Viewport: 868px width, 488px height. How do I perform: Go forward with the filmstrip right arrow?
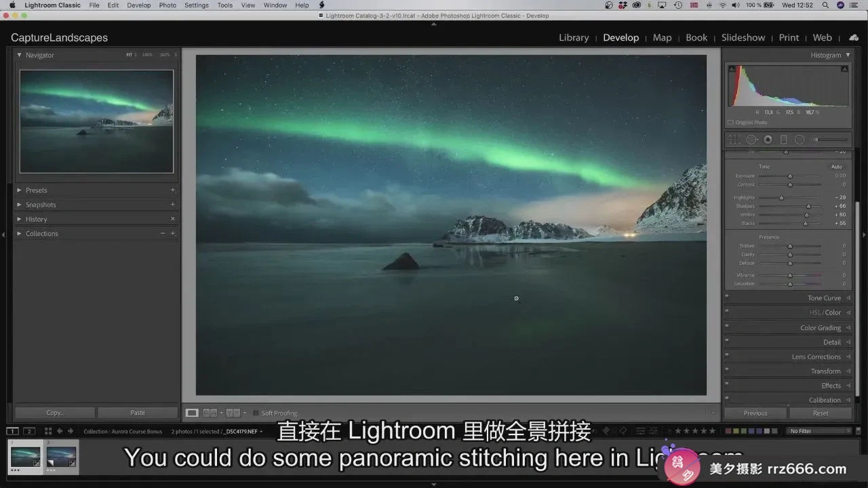pos(70,431)
